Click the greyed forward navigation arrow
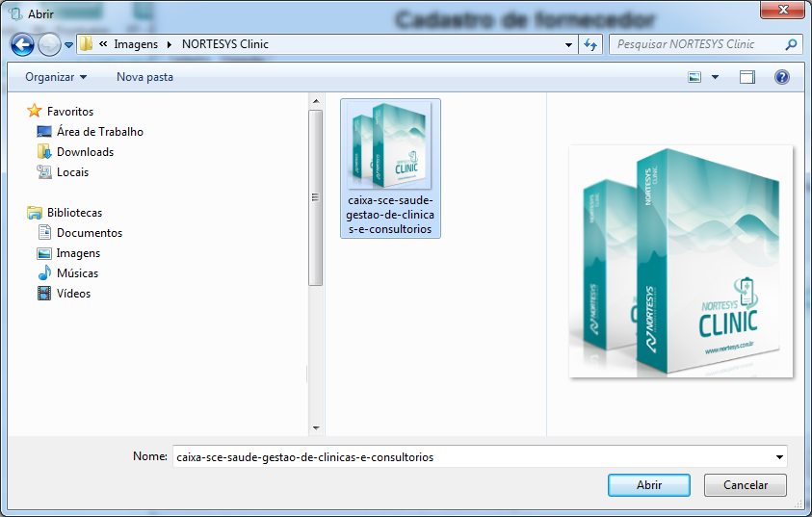 click(x=50, y=44)
